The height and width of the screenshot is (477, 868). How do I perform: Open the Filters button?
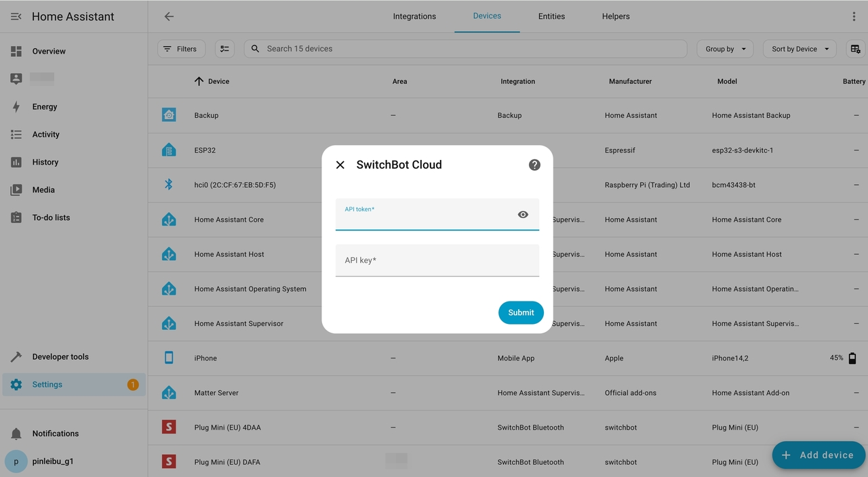(181, 49)
